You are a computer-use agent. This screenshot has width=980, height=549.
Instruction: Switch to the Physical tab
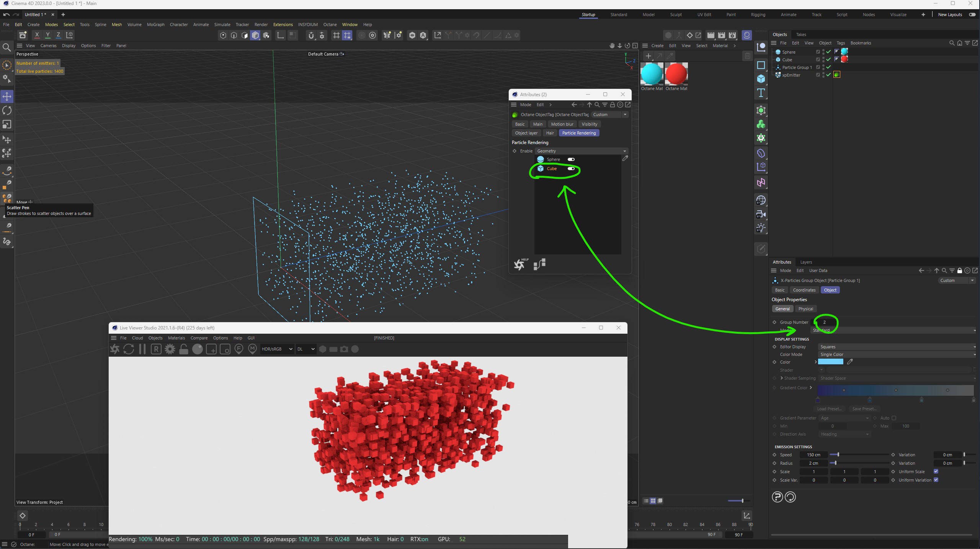coord(805,309)
